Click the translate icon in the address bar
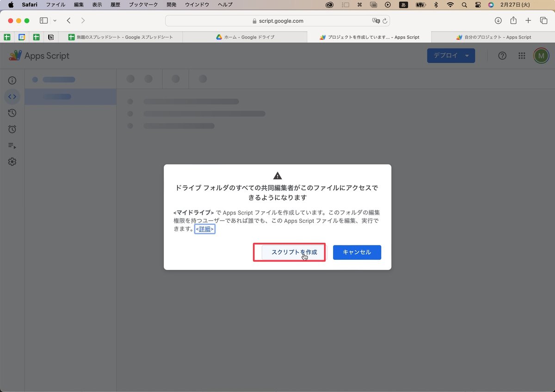The height and width of the screenshot is (392, 555). tap(376, 21)
